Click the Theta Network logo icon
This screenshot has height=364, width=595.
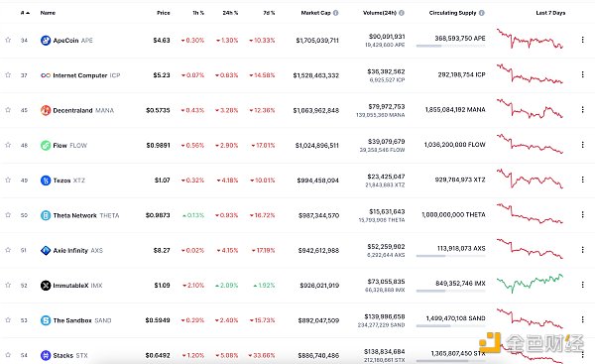point(46,215)
